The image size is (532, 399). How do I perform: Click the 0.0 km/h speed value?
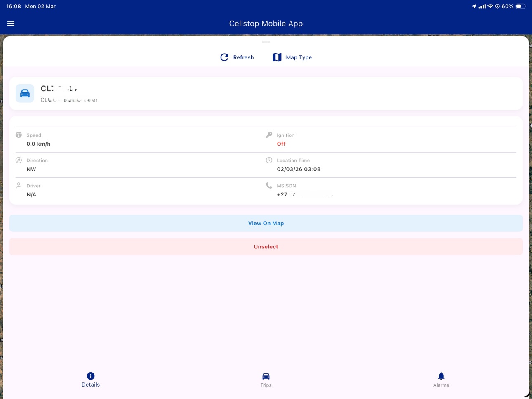pyautogui.click(x=38, y=144)
